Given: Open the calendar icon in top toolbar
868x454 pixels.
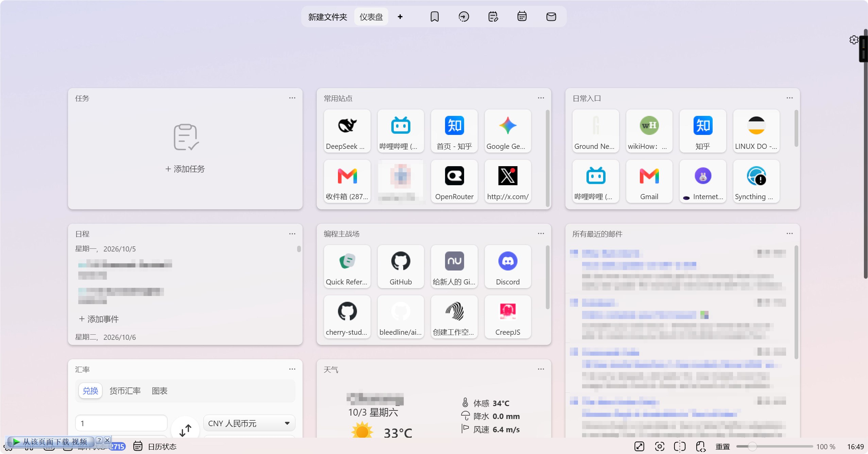Looking at the screenshot, I should [x=522, y=17].
